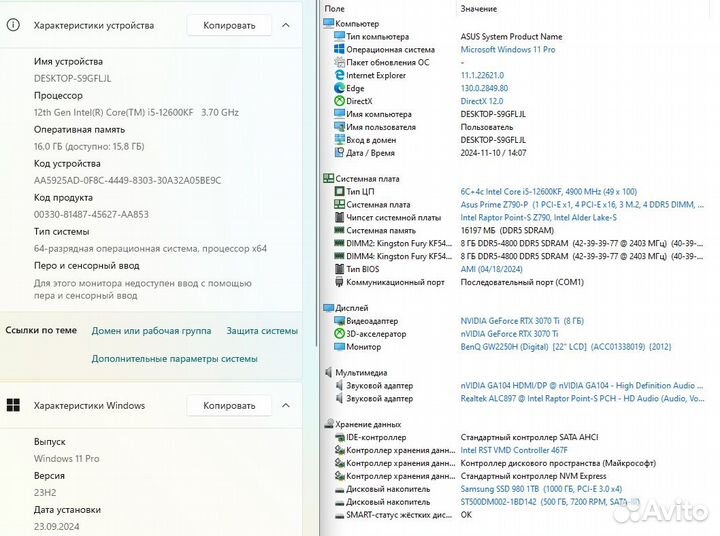Copy Windows specifications with Копировать button
Screen dimensions: 720x536
click(229, 406)
